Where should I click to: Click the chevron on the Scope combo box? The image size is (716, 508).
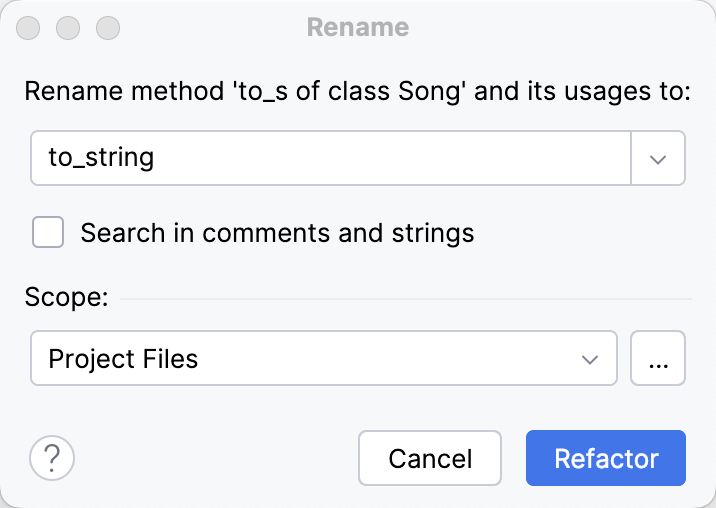tap(590, 358)
